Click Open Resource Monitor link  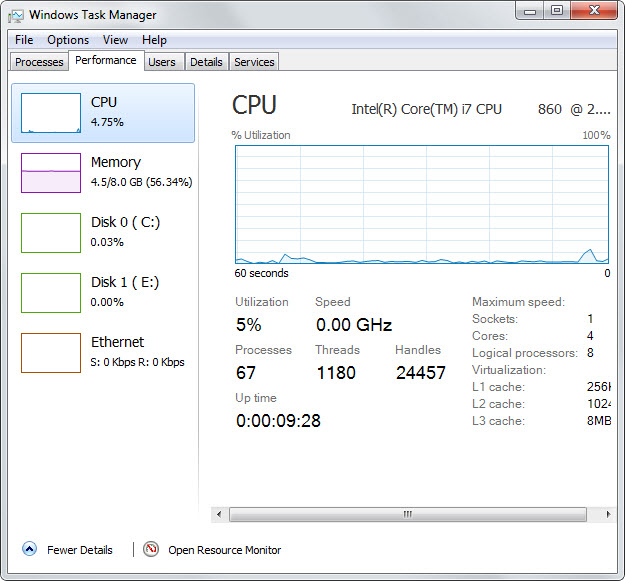click(224, 550)
